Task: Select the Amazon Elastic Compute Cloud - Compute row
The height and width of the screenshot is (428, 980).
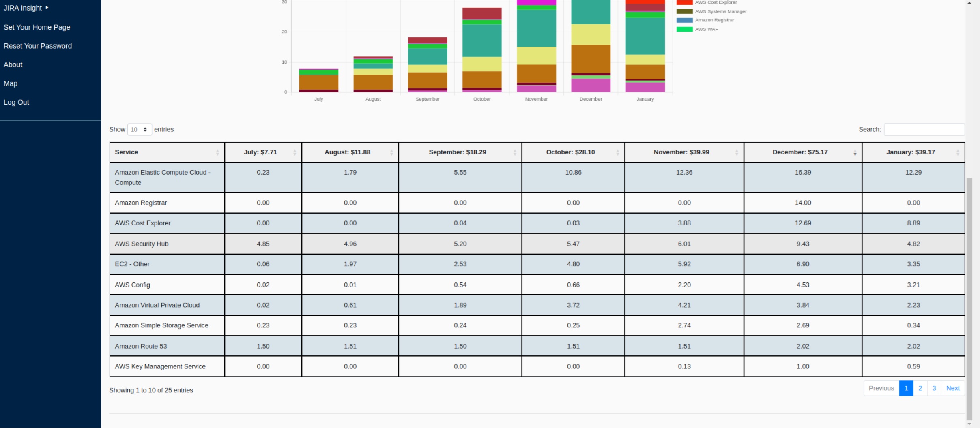Action: tap(537, 178)
